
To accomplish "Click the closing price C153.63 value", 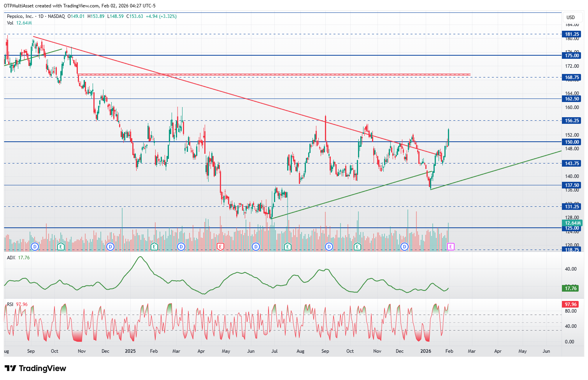I will [x=135, y=16].
